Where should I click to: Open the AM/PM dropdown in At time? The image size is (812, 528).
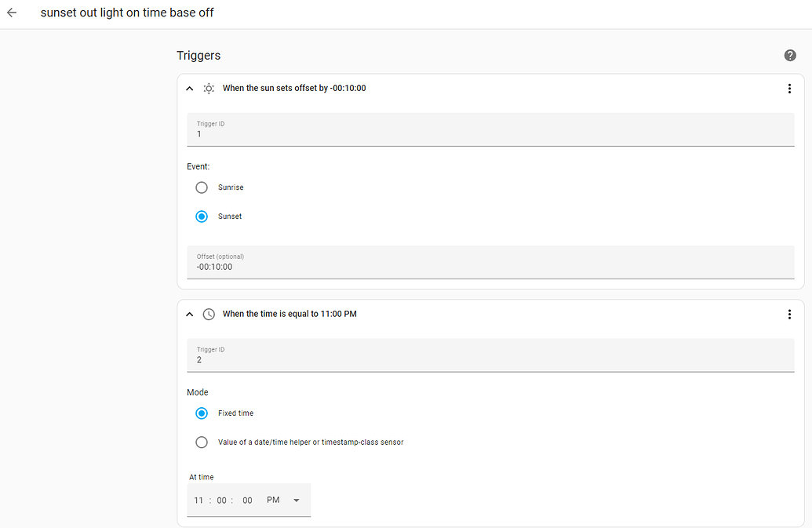tap(283, 500)
